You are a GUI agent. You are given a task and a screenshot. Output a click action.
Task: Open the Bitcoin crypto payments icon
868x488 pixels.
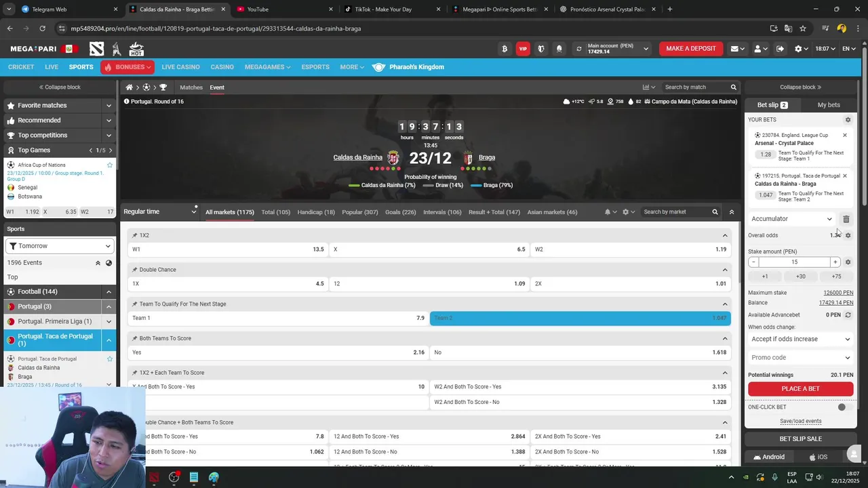505,49
